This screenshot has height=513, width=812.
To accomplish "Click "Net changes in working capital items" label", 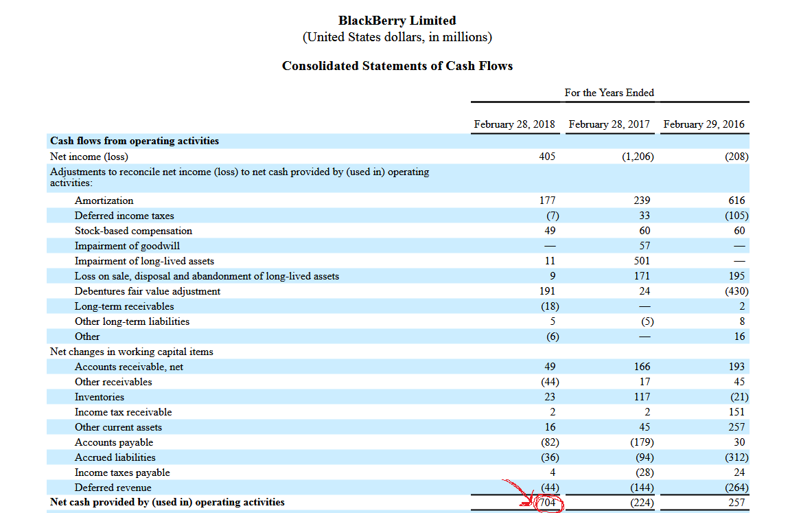I will (132, 352).
